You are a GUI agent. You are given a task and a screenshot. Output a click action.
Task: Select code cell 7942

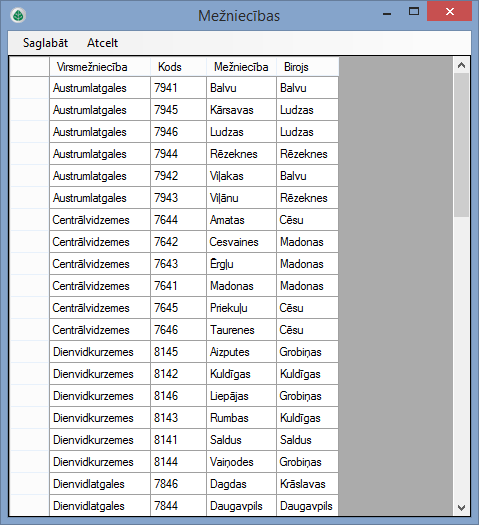(x=178, y=176)
